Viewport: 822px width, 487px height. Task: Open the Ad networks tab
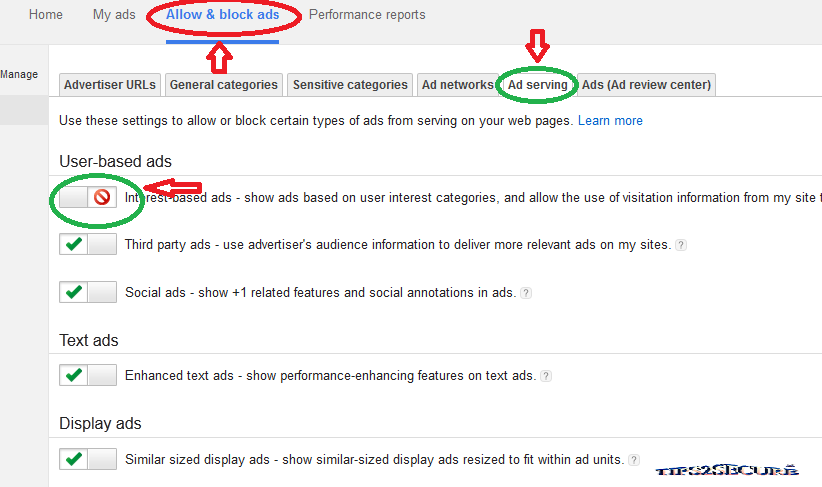458,85
